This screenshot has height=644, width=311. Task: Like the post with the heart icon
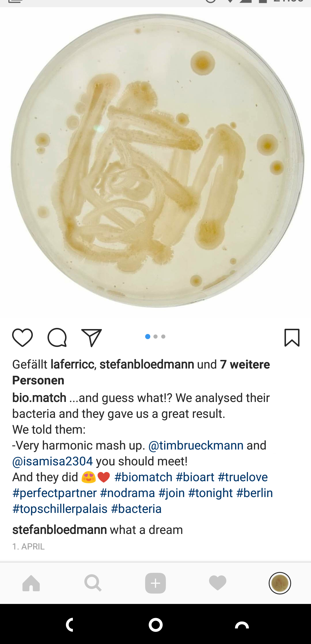click(x=22, y=337)
